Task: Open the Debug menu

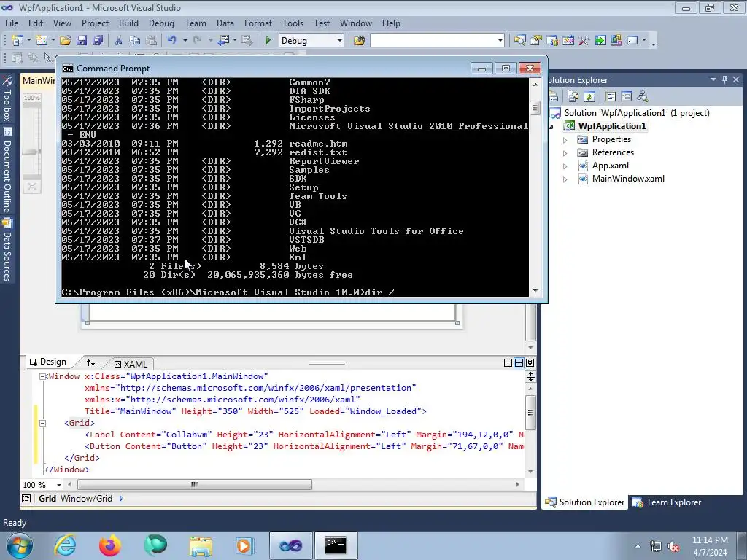Action: (161, 23)
